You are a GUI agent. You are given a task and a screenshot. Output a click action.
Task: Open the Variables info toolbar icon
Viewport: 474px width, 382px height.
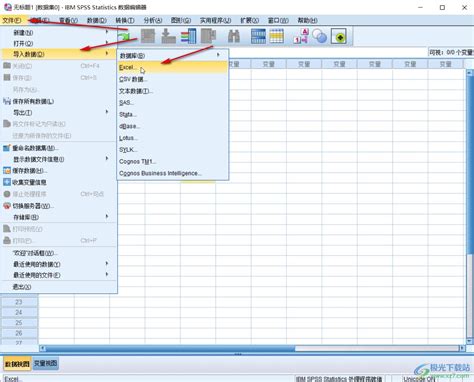(x=188, y=36)
